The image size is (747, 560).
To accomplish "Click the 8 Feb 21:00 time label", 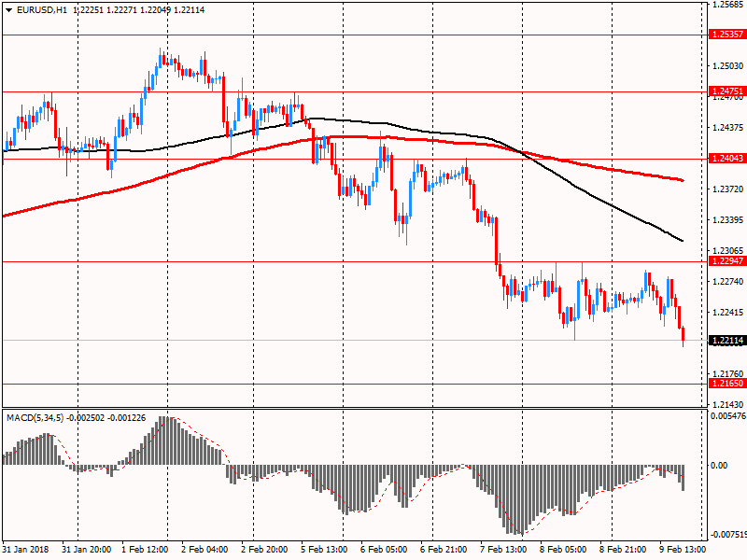I will (x=623, y=549).
